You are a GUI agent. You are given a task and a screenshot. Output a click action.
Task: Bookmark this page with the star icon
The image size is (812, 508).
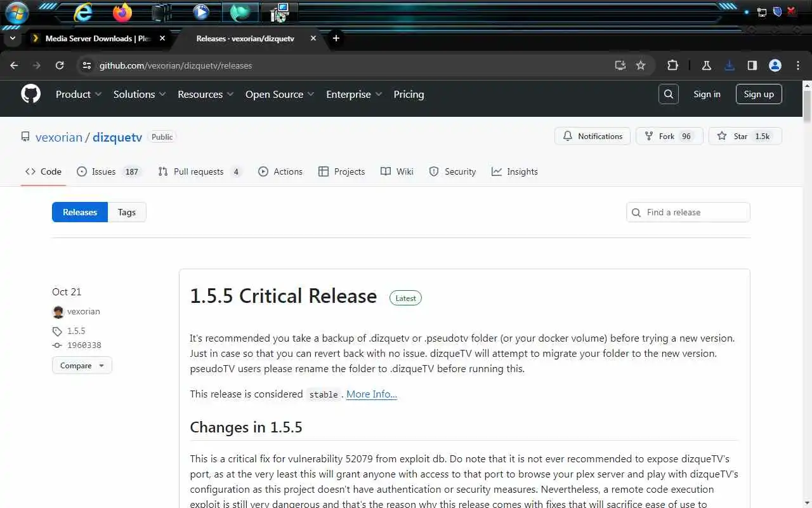(641, 65)
